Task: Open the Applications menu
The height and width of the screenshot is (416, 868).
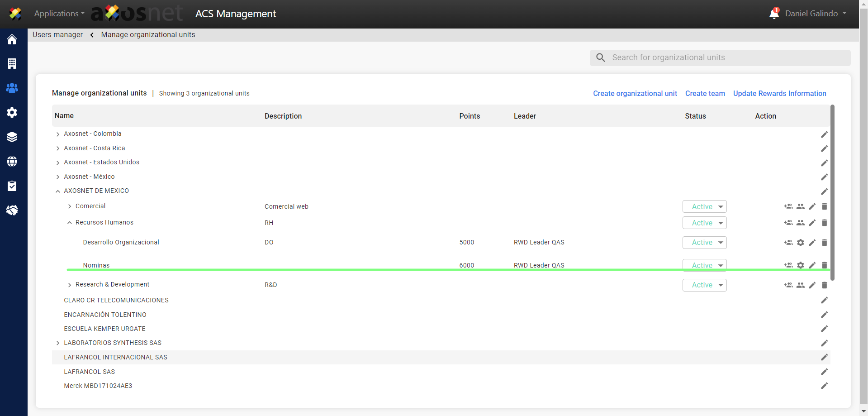Action: pos(59,14)
